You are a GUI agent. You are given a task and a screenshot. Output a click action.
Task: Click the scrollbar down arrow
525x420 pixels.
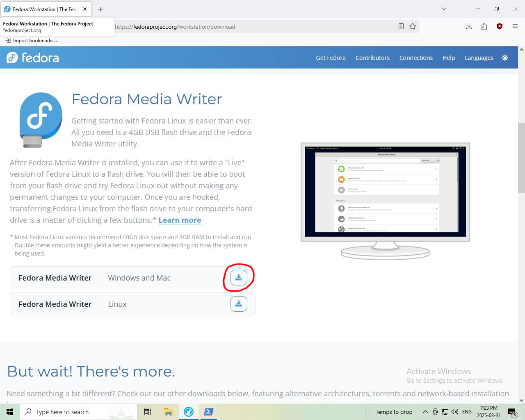tap(521, 400)
